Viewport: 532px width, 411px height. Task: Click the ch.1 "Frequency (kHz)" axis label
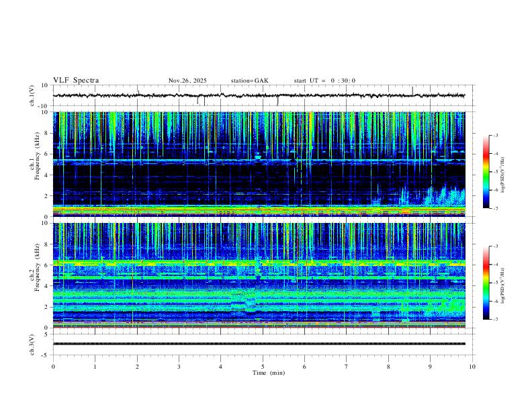[x=37, y=156]
